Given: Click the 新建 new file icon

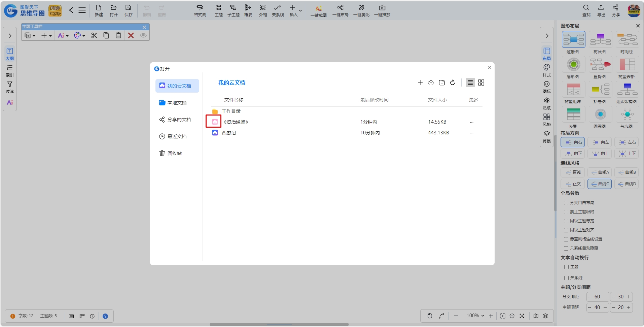Looking at the screenshot, I should click(x=99, y=10).
